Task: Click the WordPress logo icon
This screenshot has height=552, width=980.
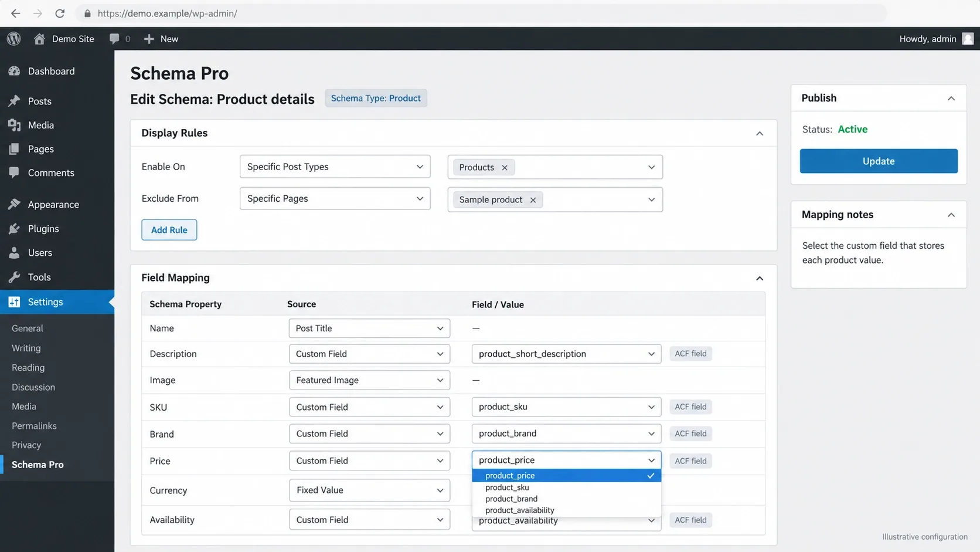Action: click(x=14, y=39)
